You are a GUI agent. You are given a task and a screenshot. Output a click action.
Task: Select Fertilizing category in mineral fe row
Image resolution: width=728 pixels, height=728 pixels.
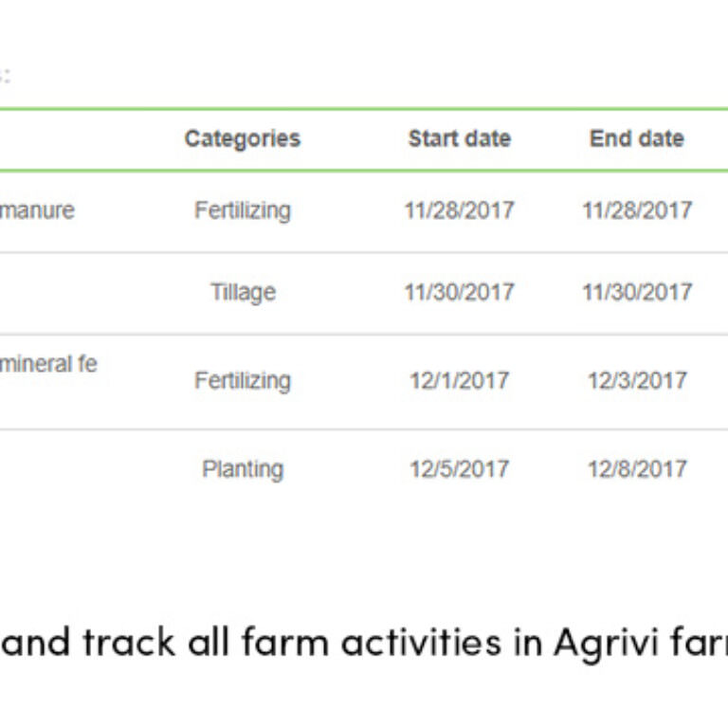click(x=243, y=381)
